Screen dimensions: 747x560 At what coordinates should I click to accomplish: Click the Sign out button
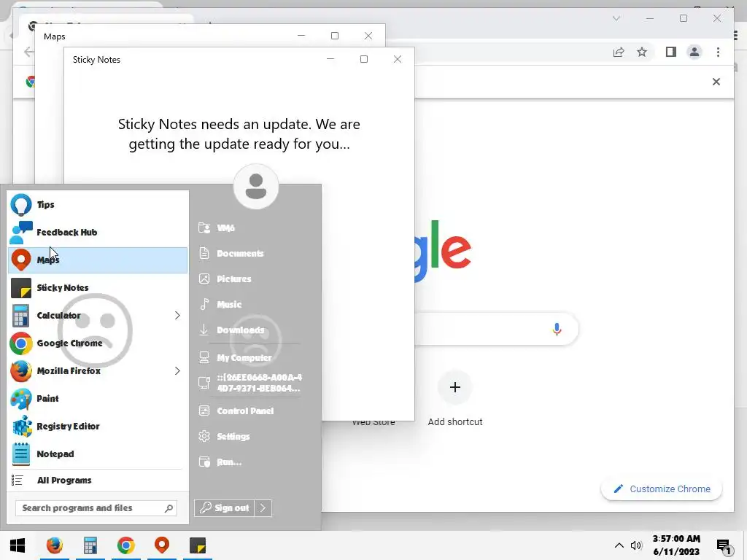[225, 508]
